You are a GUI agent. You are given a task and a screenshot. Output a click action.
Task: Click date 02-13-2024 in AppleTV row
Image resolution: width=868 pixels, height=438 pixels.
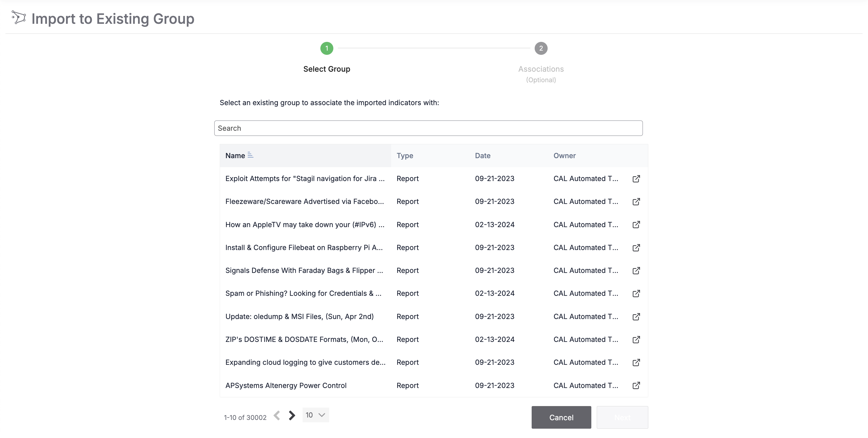495,224
